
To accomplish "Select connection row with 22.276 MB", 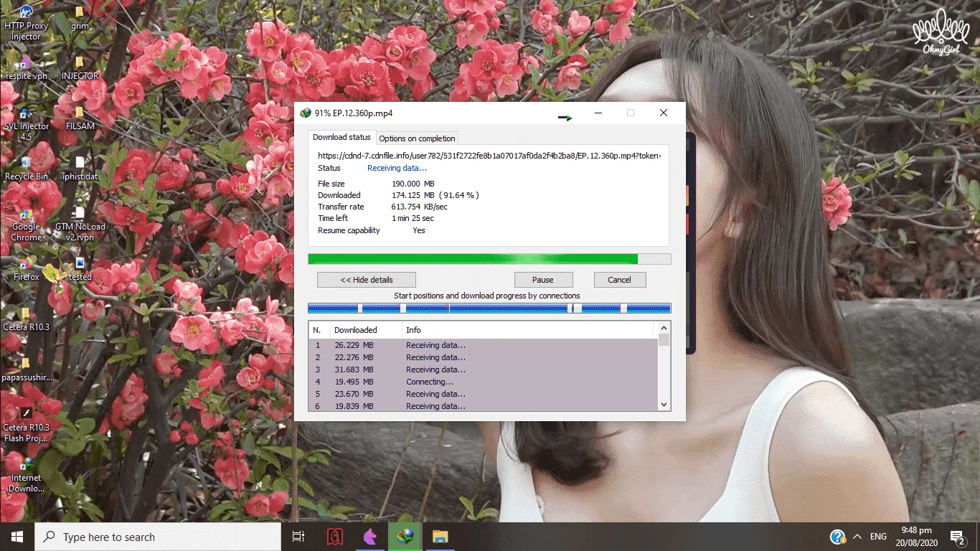I will (x=483, y=357).
